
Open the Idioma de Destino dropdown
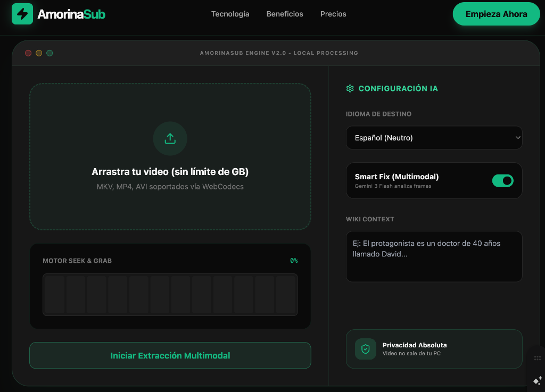click(x=434, y=138)
